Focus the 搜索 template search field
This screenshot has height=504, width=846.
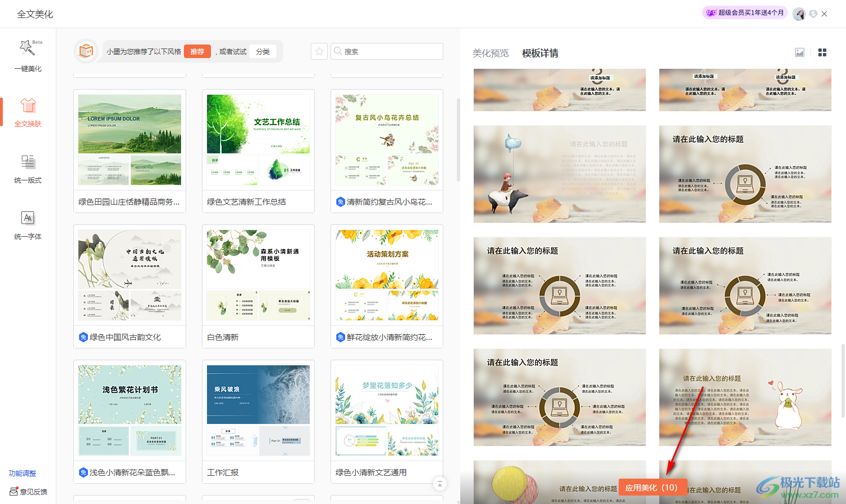coord(387,51)
